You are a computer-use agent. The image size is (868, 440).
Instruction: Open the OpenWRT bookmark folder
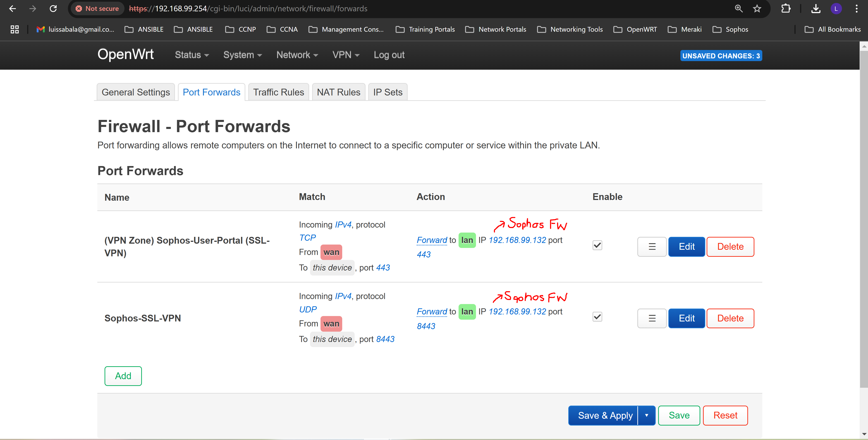635,29
